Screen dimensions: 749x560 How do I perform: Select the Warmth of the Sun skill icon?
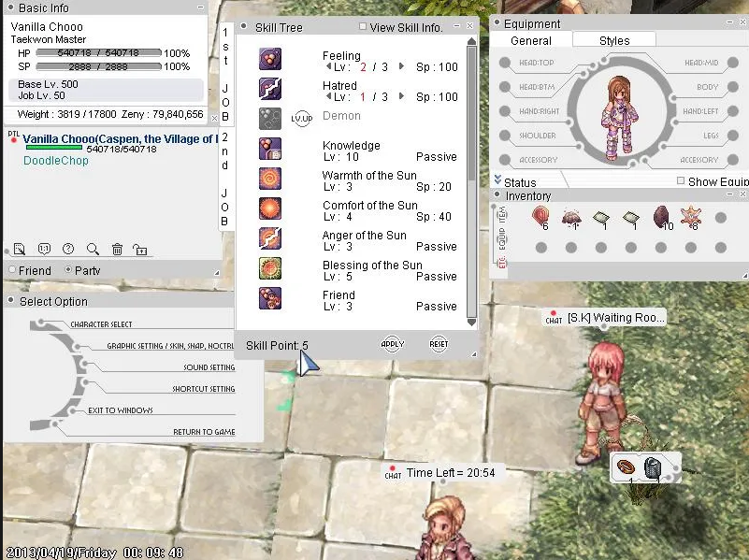(269, 179)
